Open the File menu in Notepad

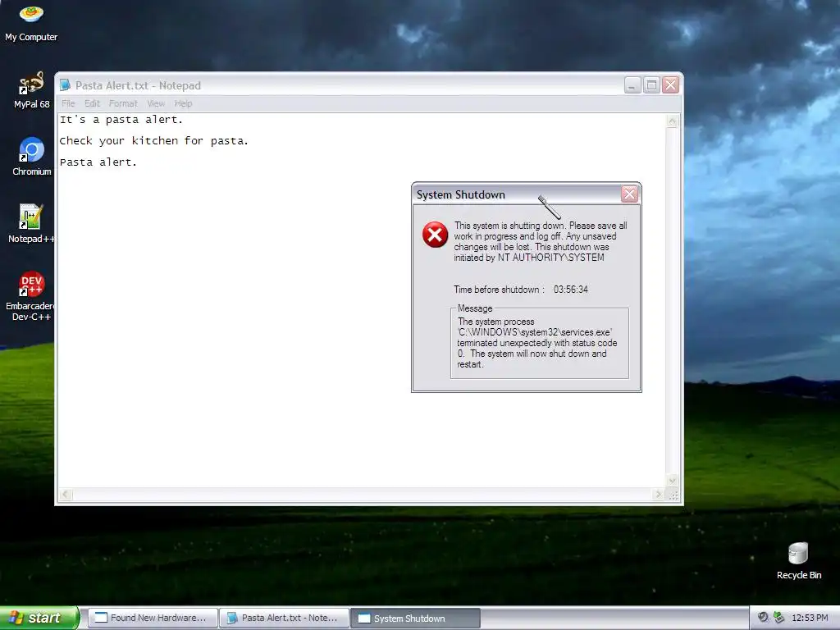[x=68, y=103]
